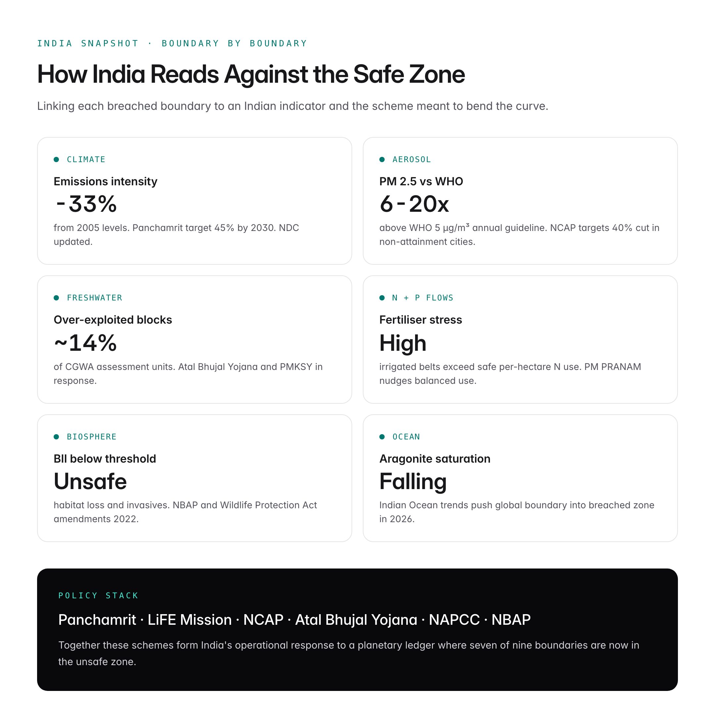Click the green dot beside BIOSPHERE

pyautogui.click(x=56, y=437)
